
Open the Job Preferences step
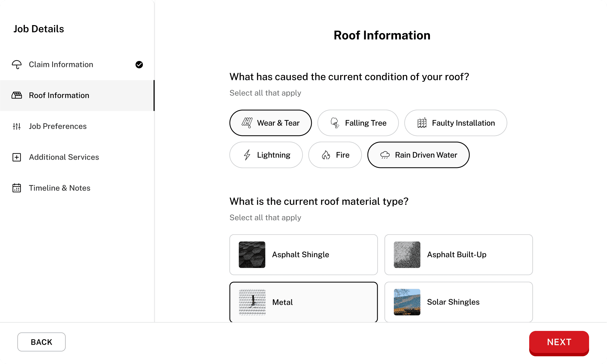tap(58, 126)
